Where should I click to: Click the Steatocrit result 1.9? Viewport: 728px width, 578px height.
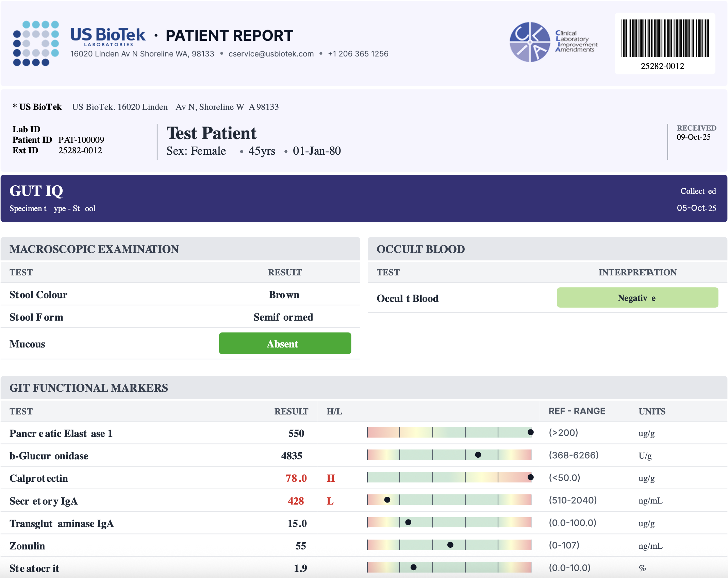coord(300,568)
